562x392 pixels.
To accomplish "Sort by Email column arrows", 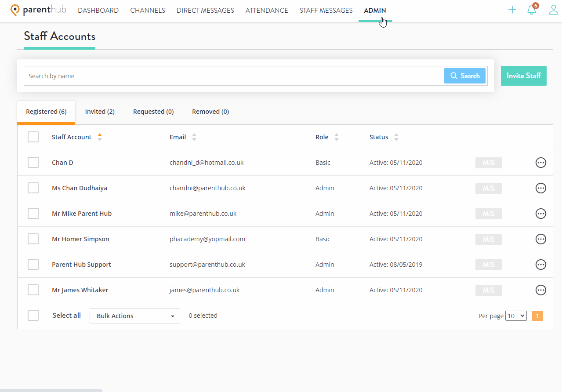I will [194, 137].
